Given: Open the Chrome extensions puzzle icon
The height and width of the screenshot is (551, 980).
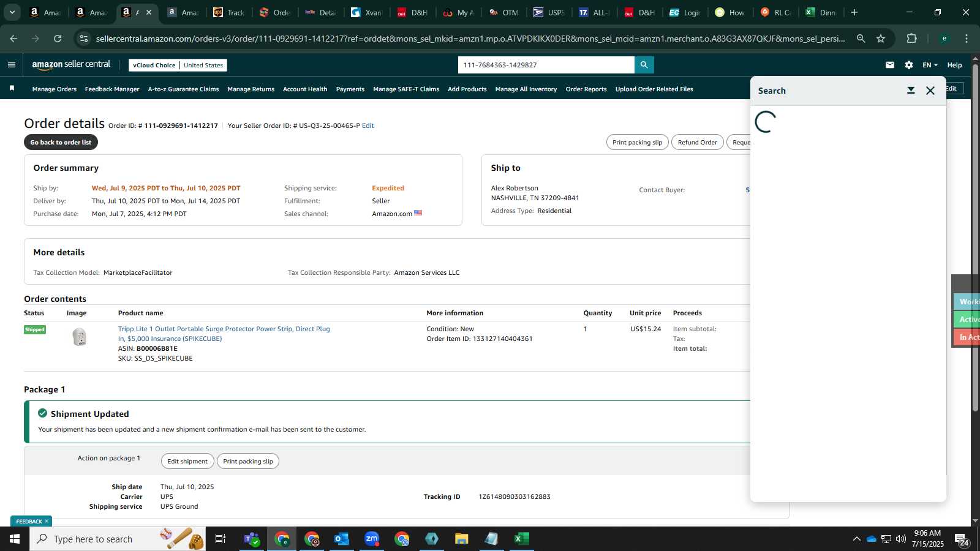Looking at the screenshot, I should [912, 39].
